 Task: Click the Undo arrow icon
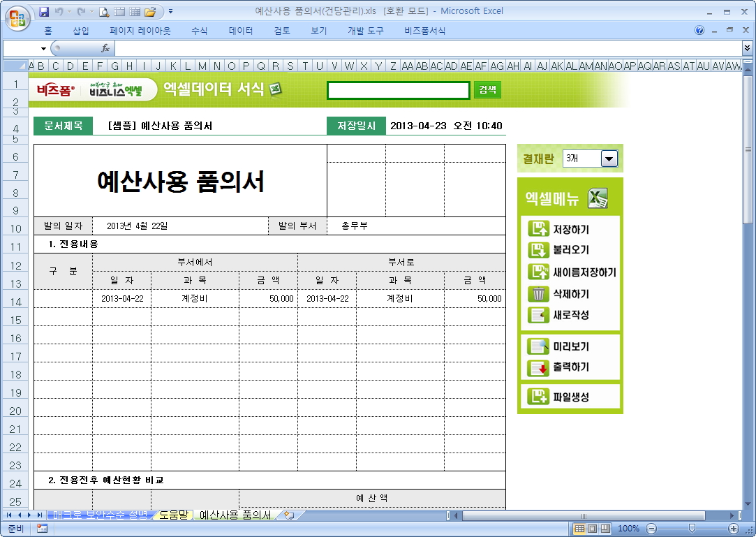click(59, 12)
